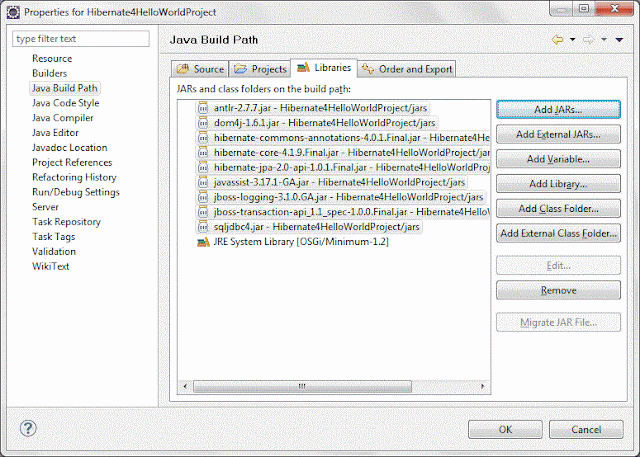Open the Order and Export tab
Viewport: 640px width, 457px height.
click(x=407, y=69)
